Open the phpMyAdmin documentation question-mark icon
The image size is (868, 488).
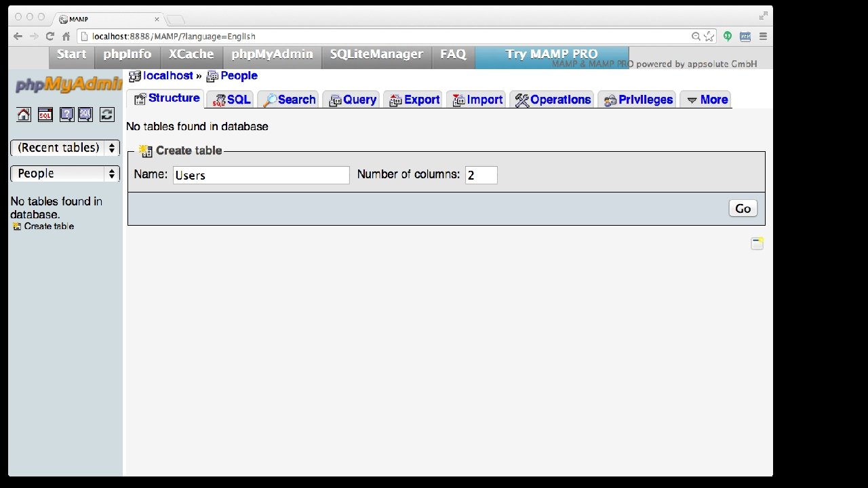[66, 115]
